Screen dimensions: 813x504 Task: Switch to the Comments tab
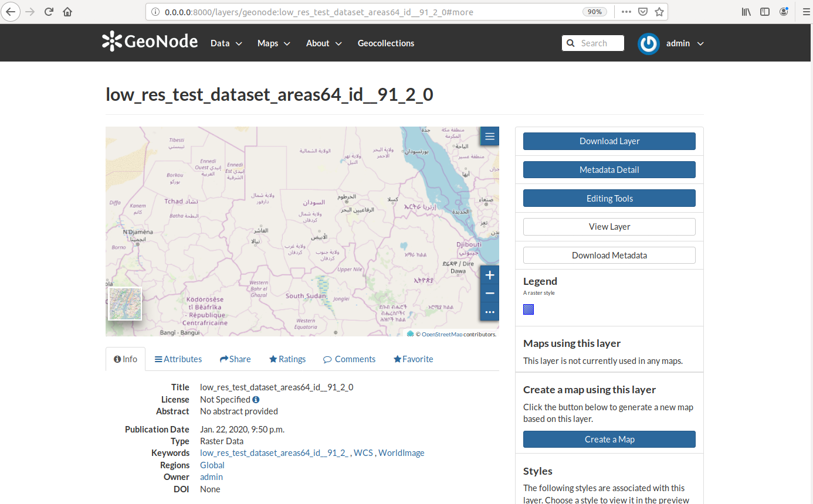[x=349, y=359]
